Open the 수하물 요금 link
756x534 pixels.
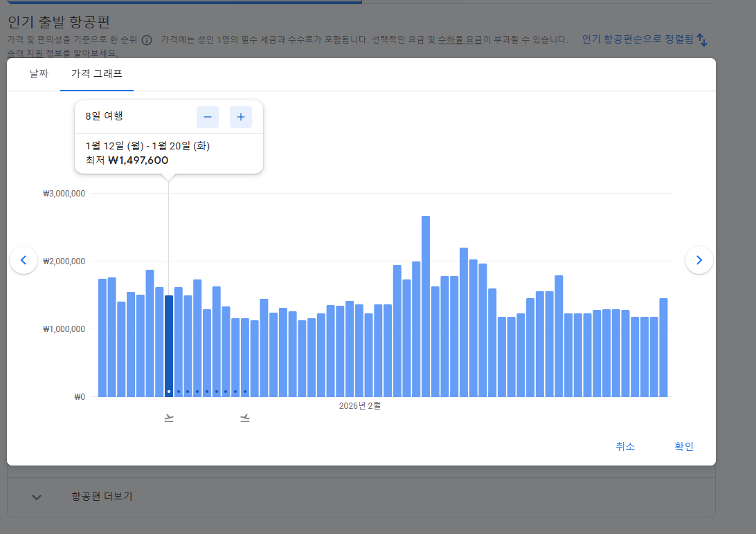[460, 39]
